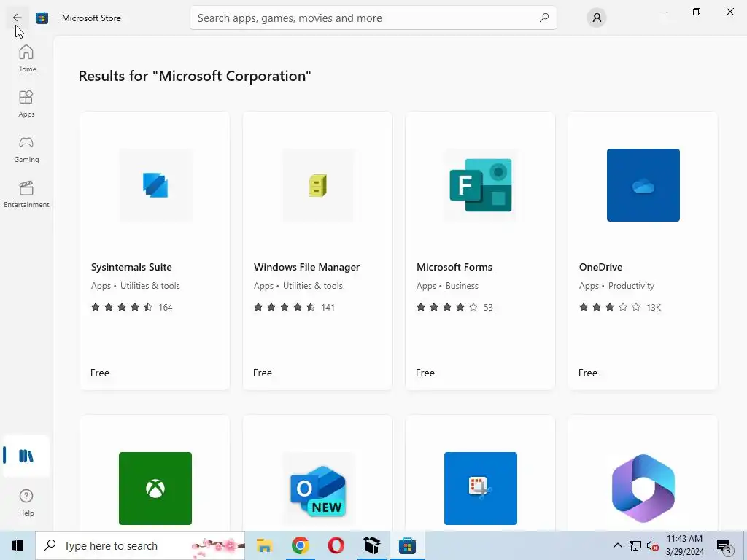Click the Microsoft 365 app icon
This screenshot has height=560, width=747.
click(643, 489)
